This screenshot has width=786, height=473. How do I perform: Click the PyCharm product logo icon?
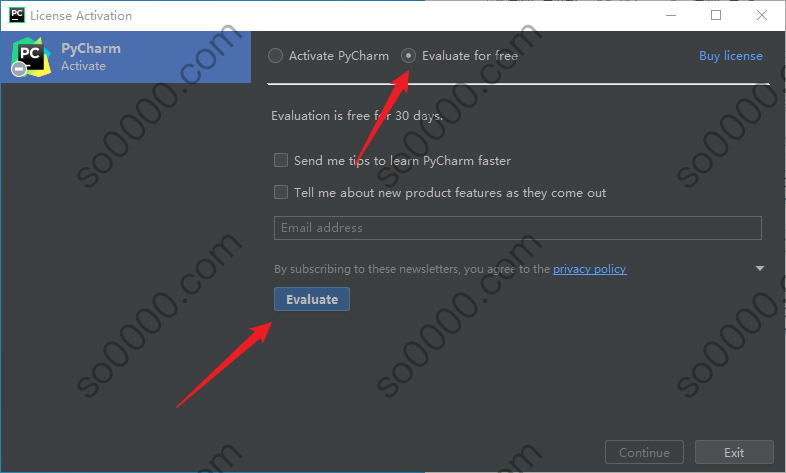point(31,57)
